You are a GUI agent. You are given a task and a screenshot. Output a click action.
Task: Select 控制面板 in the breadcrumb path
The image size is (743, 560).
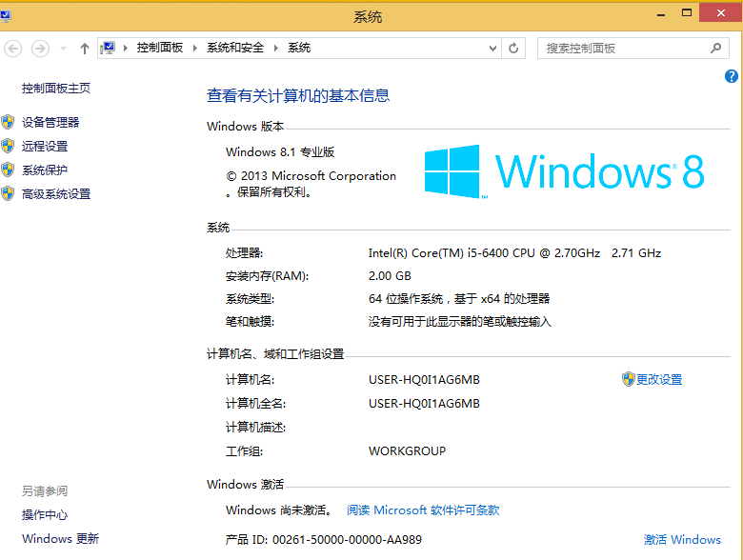pos(159,48)
